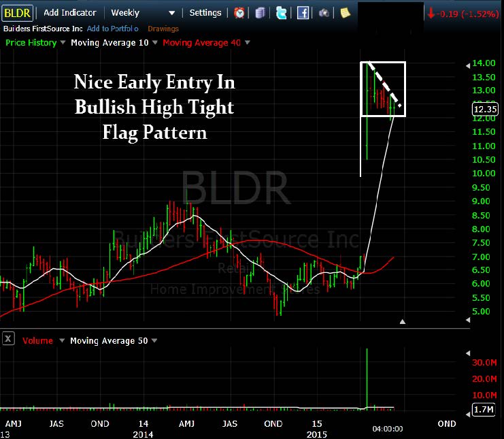Click the Volume indicator label

point(37,340)
